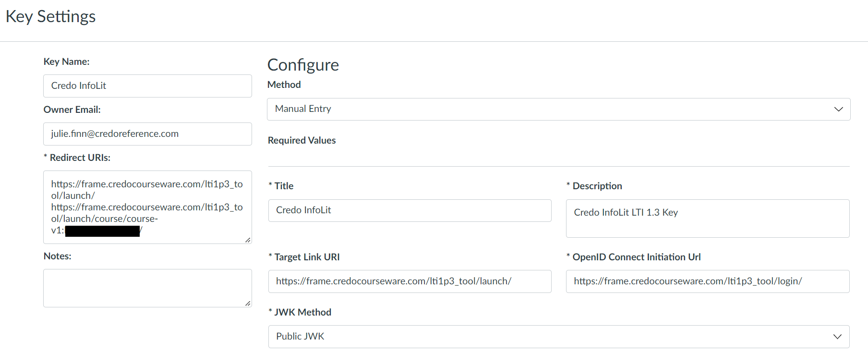Click the Required Values label
The height and width of the screenshot is (353, 868).
(x=301, y=140)
